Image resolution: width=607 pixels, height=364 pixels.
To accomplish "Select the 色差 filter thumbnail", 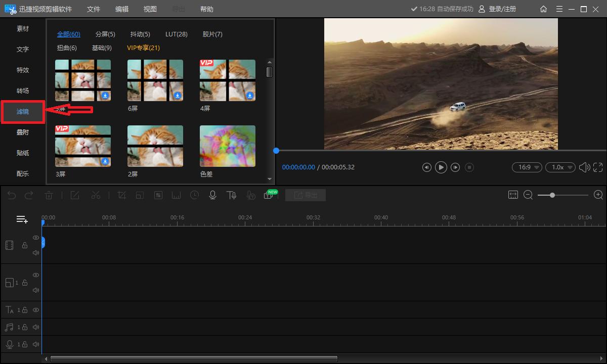I will 227,146.
